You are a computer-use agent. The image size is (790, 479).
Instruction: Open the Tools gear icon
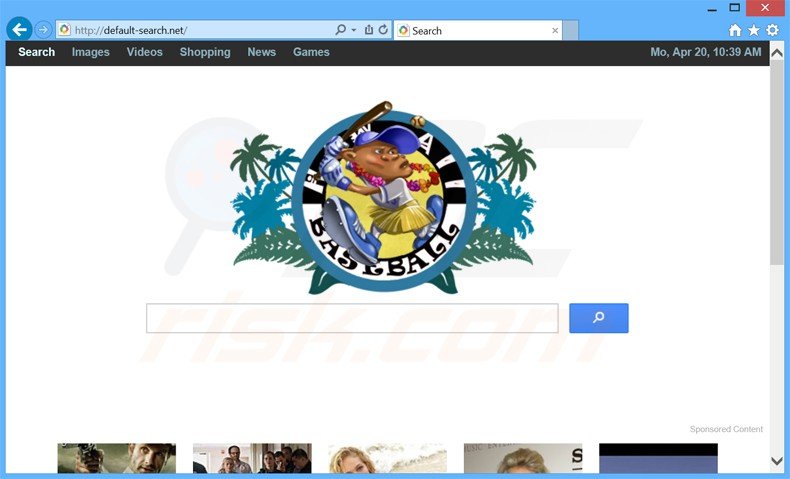(772, 30)
